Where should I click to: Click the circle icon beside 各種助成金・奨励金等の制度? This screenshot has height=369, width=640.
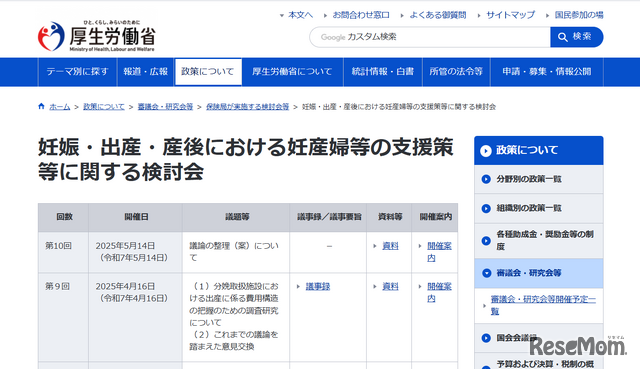coord(486,240)
